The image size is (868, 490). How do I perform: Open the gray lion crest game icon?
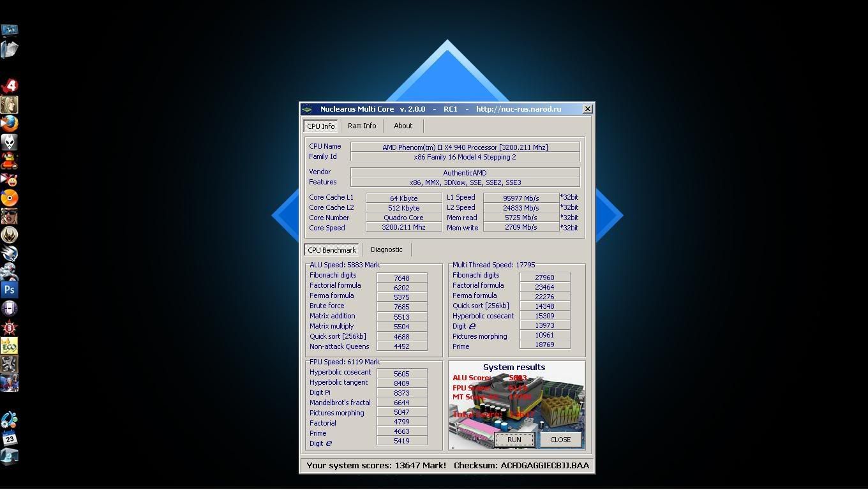tap(10, 364)
